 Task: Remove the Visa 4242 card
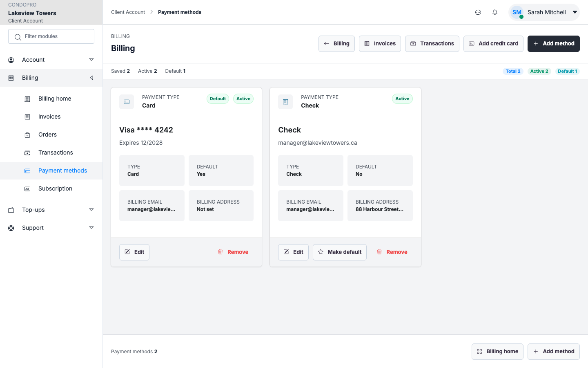point(233,252)
